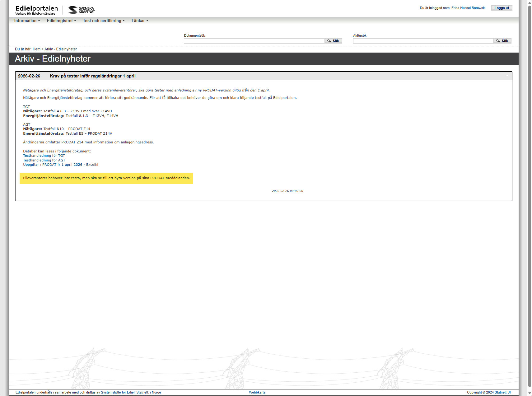The height and width of the screenshot is (396, 532).
Task: Focus the Aktörsök search field
Action: 423,41
